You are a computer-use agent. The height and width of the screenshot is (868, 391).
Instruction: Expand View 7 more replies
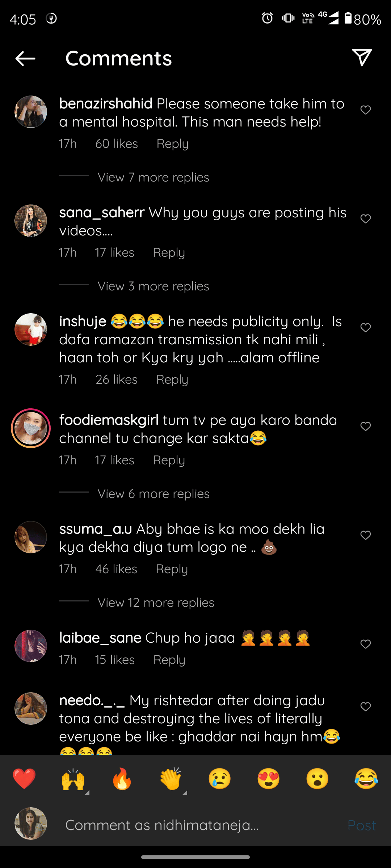153,178
